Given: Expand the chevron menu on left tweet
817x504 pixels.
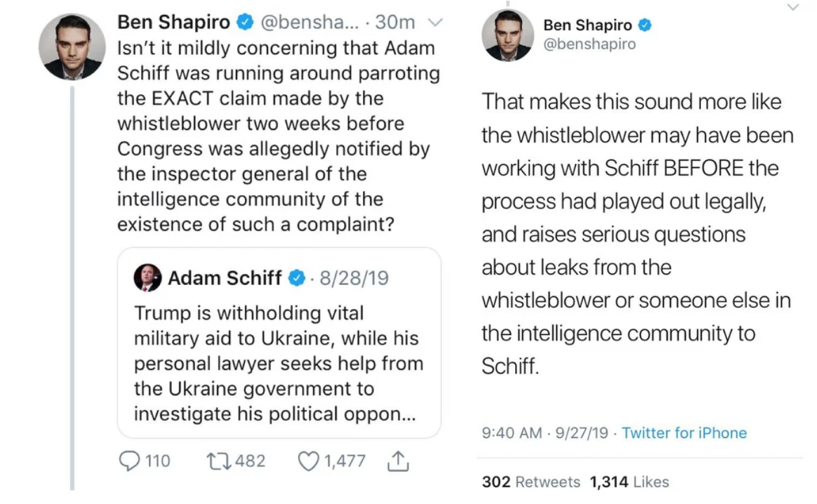Looking at the screenshot, I should point(436,23).
